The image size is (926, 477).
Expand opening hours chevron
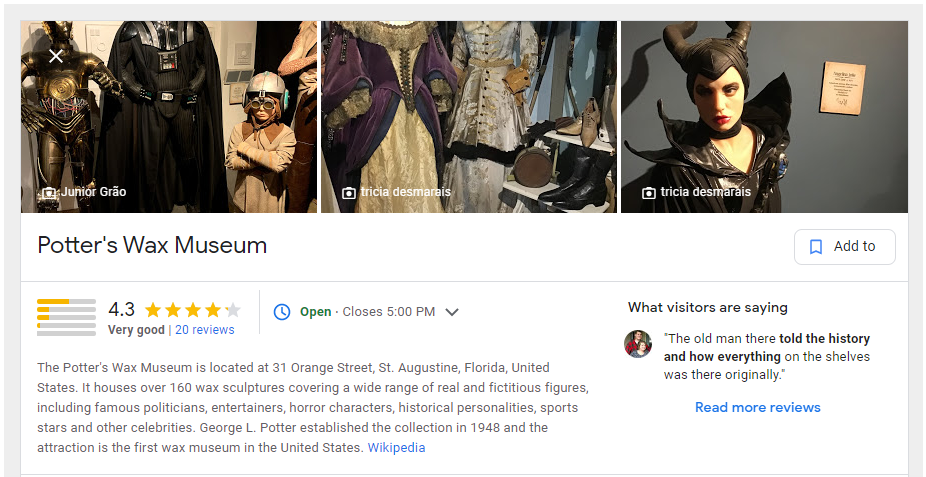tap(452, 312)
